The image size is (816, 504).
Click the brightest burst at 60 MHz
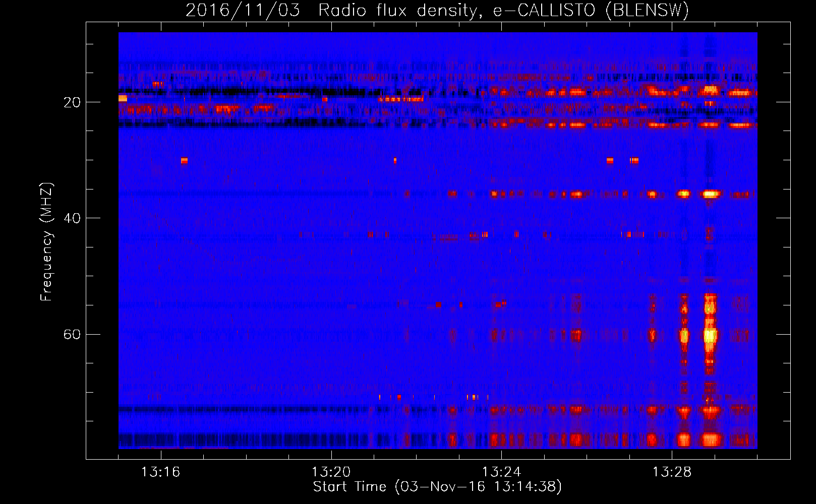(x=710, y=335)
